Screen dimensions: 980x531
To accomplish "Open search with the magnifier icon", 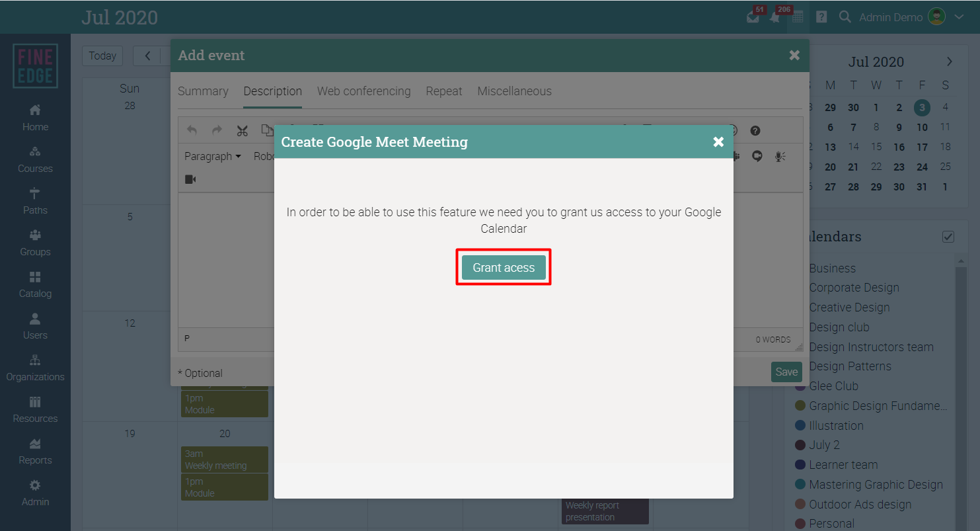I will 845,17.
